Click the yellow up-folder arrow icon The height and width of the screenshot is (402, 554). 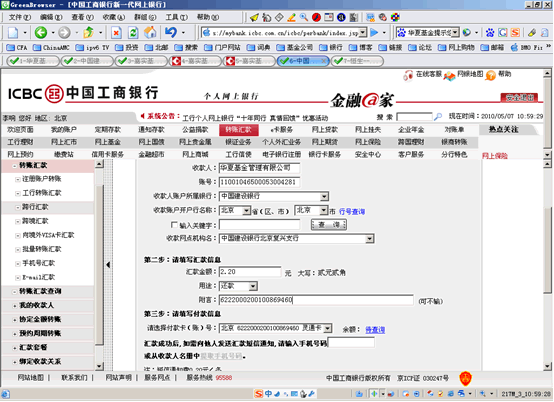(x=88, y=33)
